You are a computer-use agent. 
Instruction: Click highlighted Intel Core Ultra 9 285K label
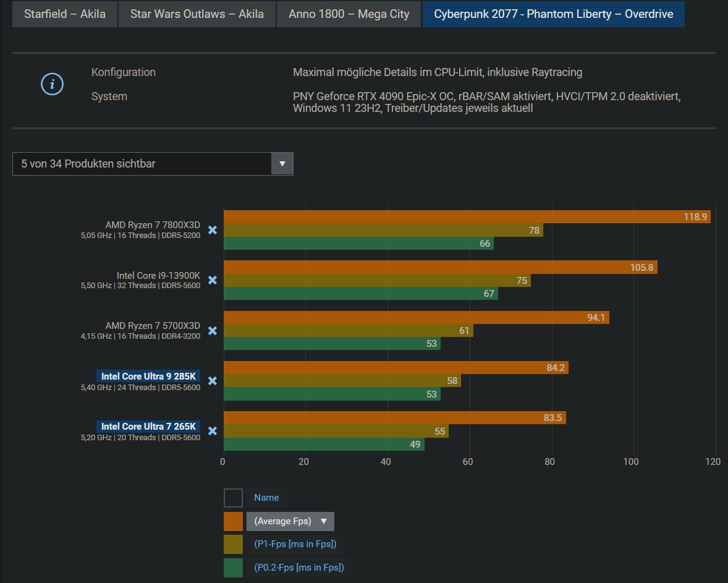[148, 377]
